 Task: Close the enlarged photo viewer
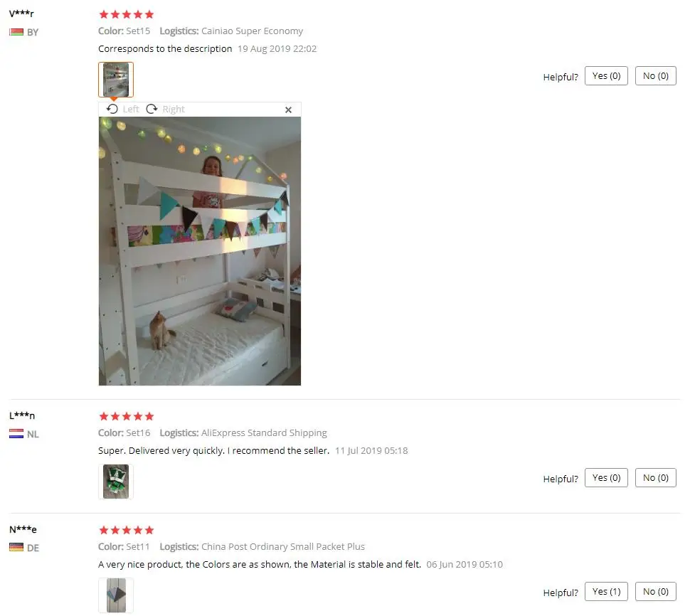288,110
